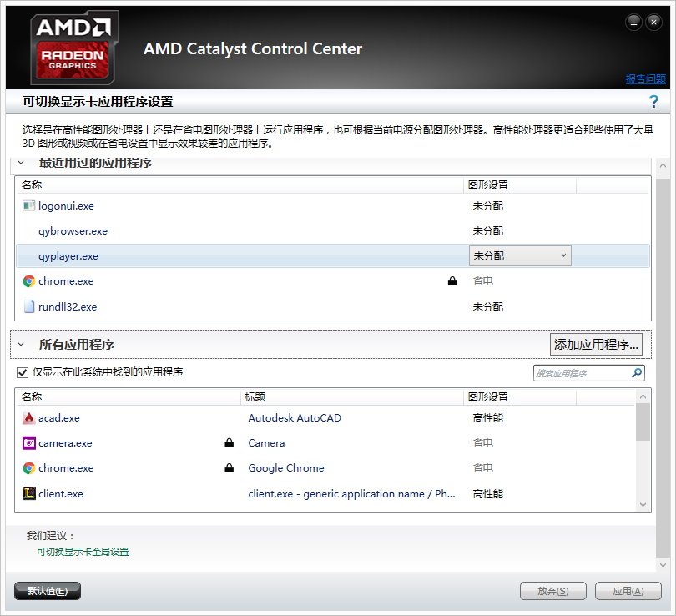Click up arrow of applications list scrollbar
This screenshot has width=676, height=616.
643,396
